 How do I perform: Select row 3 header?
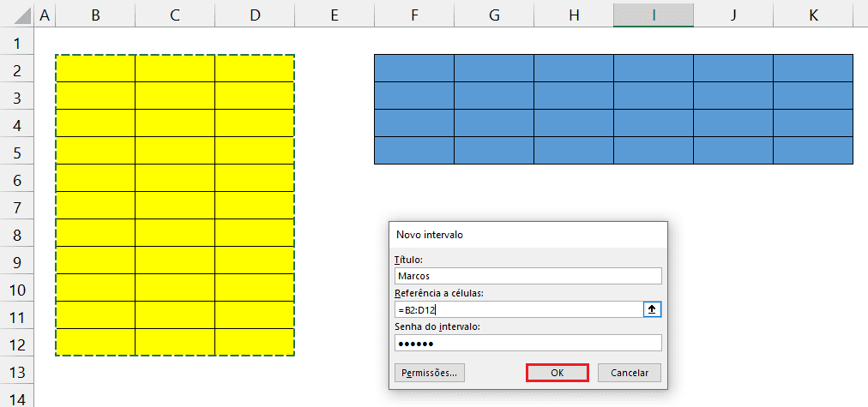pyautogui.click(x=17, y=98)
